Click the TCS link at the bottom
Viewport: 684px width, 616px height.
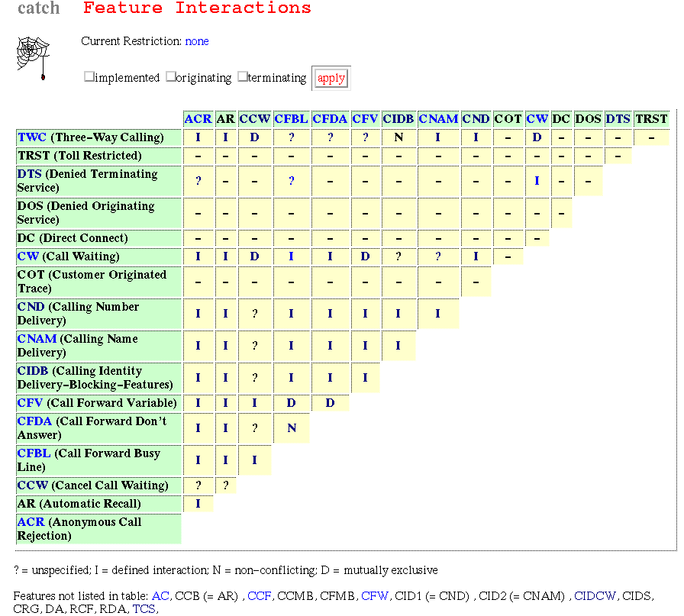click(x=144, y=608)
